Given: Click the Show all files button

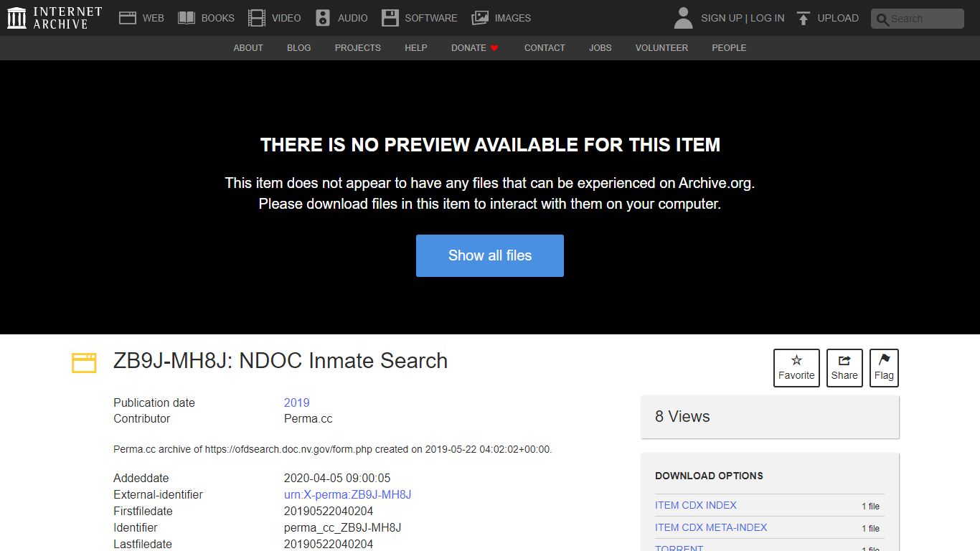Looking at the screenshot, I should pos(490,255).
